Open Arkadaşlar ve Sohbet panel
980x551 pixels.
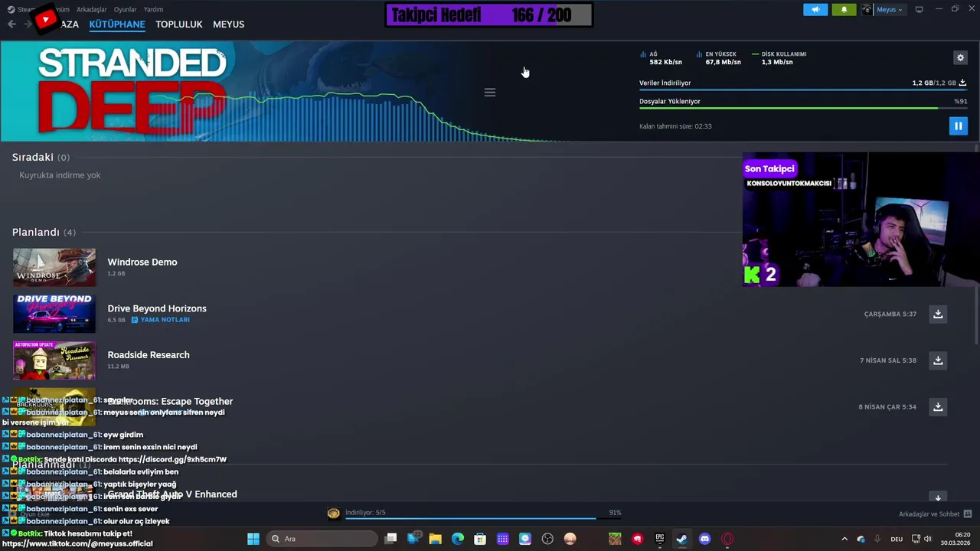click(x=935, y=514)
